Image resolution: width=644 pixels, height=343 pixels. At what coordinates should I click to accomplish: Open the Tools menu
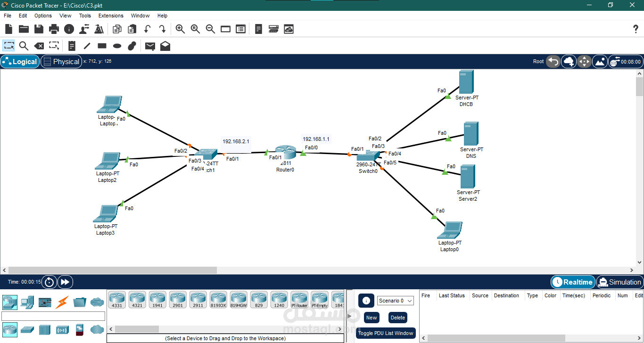click(85, 16)
